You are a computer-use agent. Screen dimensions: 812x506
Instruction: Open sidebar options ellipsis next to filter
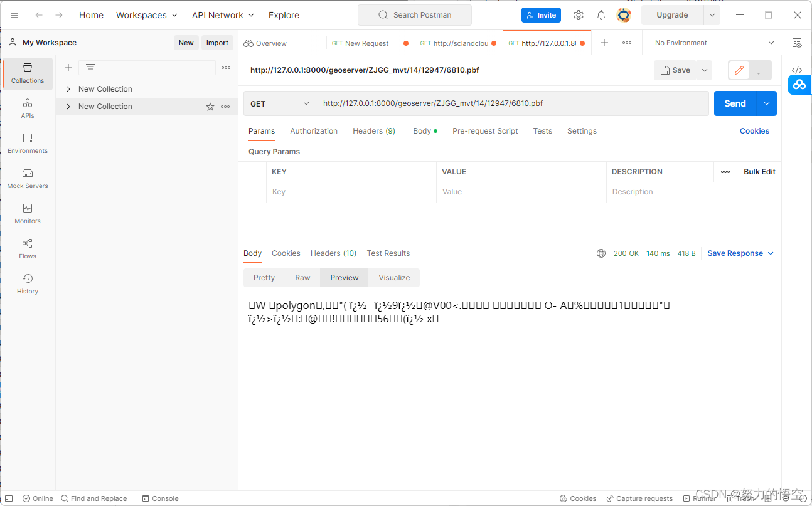pyautogui.click(x=226, y=68)
